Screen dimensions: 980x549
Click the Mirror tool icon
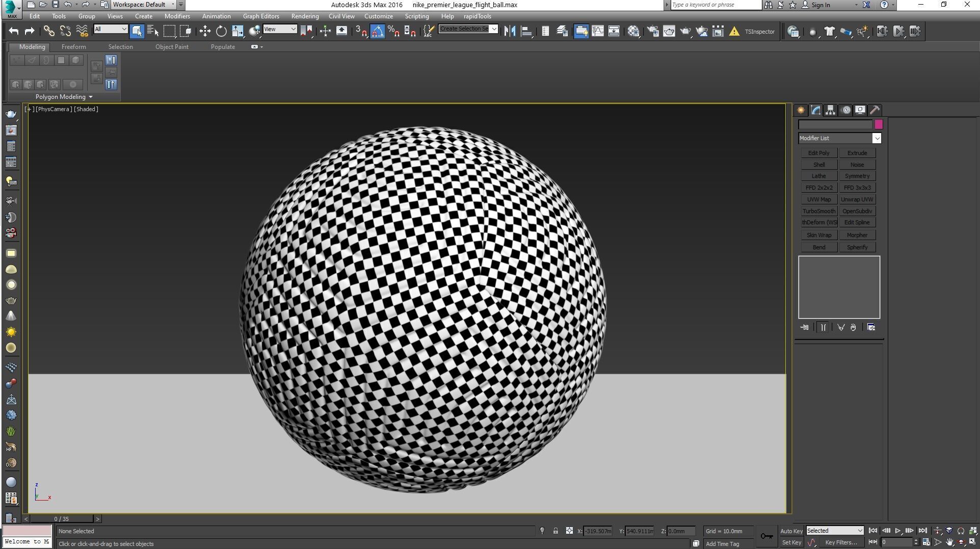(509, 31)
